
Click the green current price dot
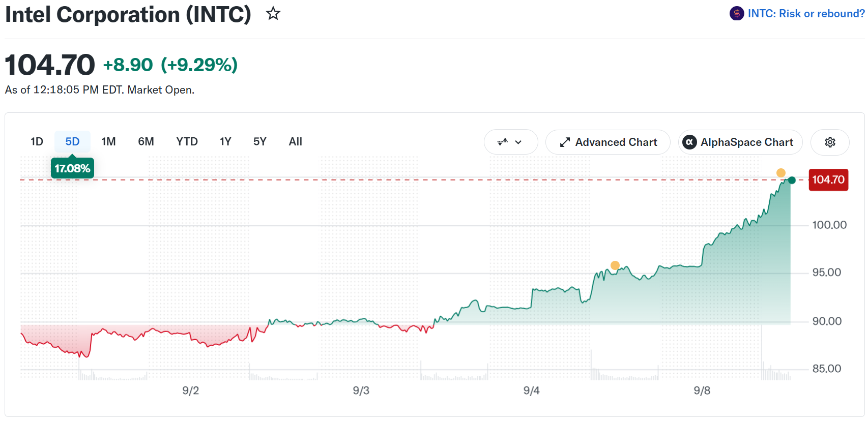point(792,180)
